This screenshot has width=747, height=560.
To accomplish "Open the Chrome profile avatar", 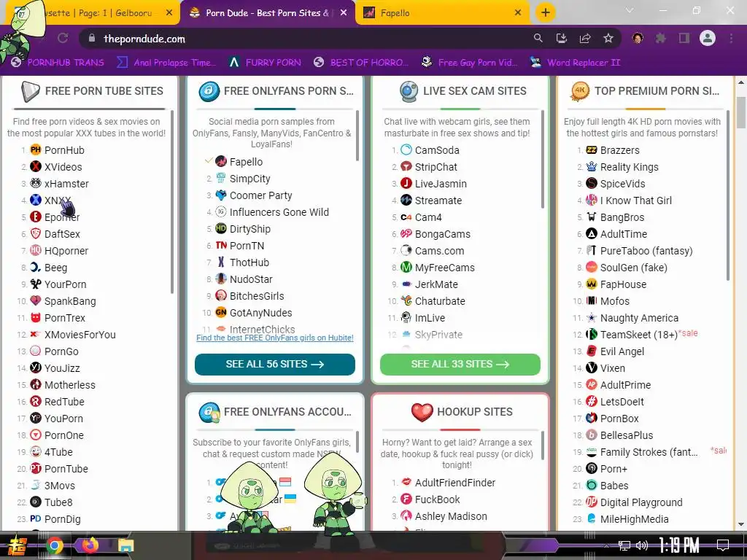I will (708, 38).
